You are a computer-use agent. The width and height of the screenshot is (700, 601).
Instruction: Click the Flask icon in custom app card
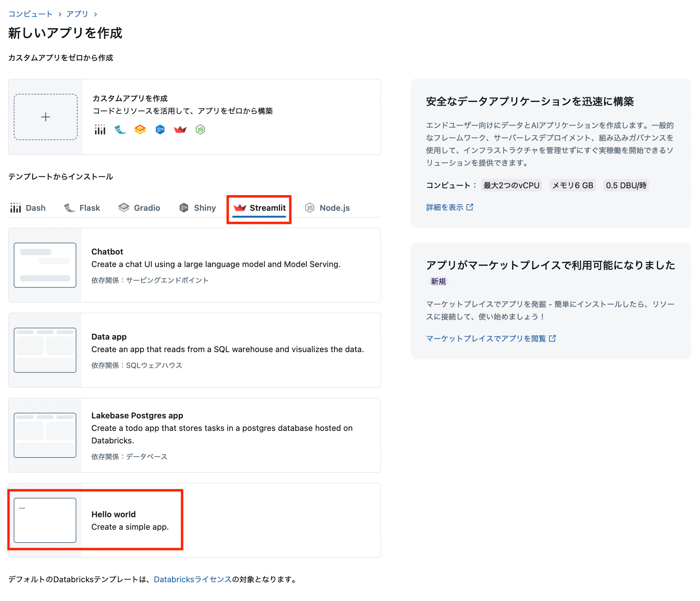120,129
